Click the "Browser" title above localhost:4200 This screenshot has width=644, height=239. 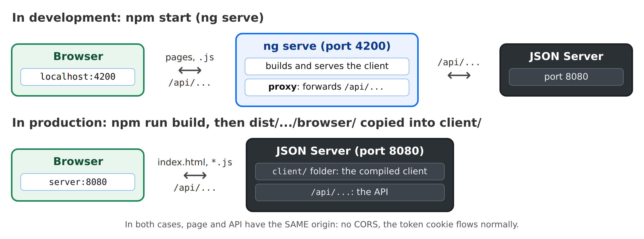[78, 57]
